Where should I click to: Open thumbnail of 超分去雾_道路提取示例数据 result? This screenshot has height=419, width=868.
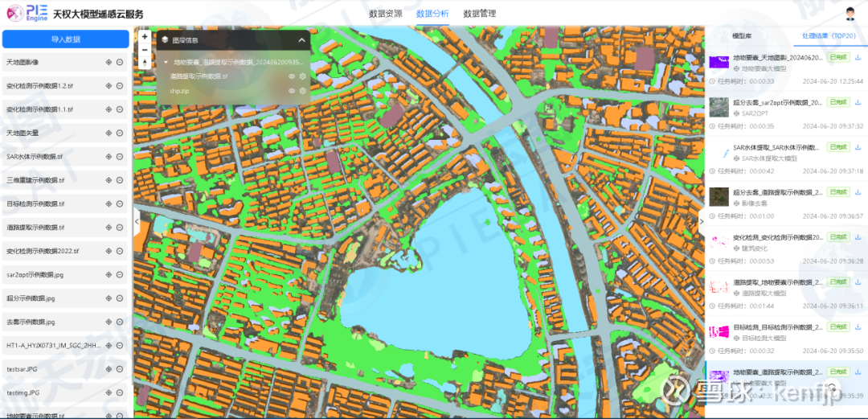719,197
